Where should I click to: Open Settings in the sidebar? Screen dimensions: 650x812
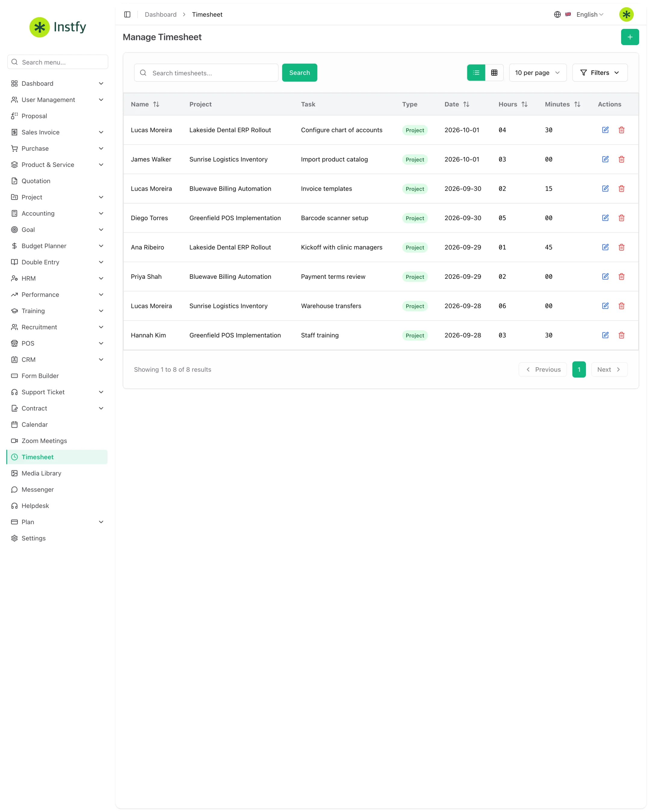pyautogui.click(x=57, y=538)
